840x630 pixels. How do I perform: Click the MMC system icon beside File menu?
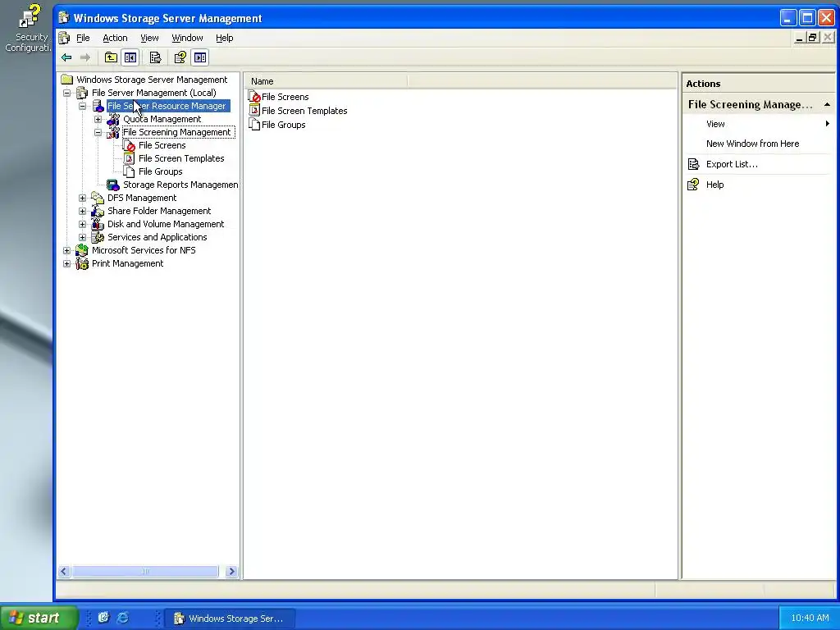point(64,38)
